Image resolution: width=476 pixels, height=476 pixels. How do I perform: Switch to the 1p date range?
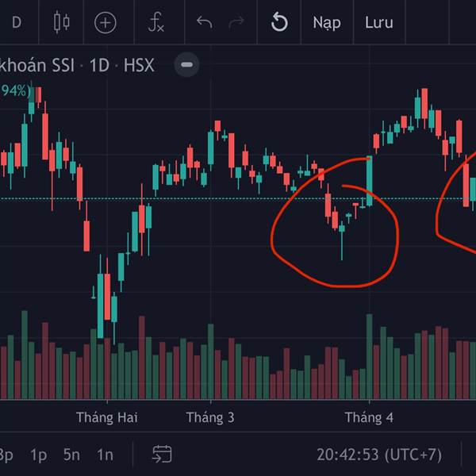[39, 455]
